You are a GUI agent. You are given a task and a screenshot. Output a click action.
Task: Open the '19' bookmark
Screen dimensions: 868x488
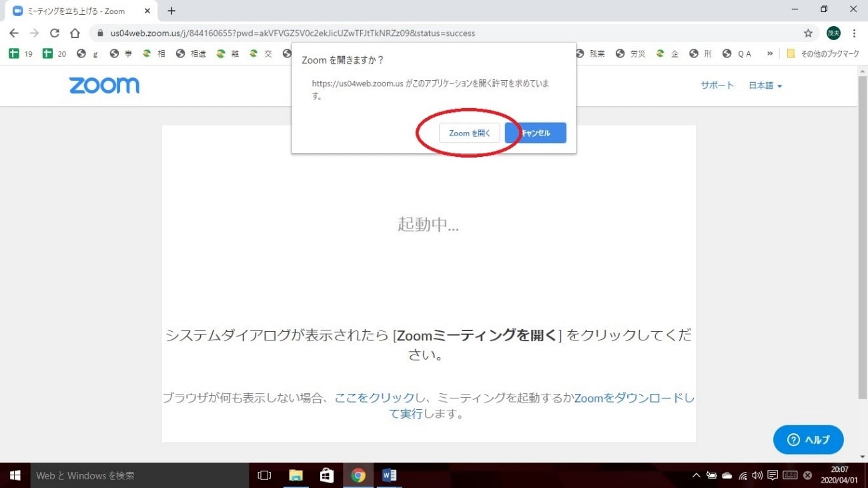click(20, 54)
